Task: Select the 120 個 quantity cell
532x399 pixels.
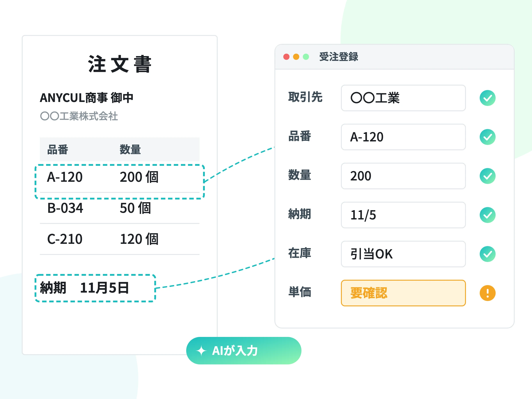Action: pyautogui.click(x=139, y=239)
